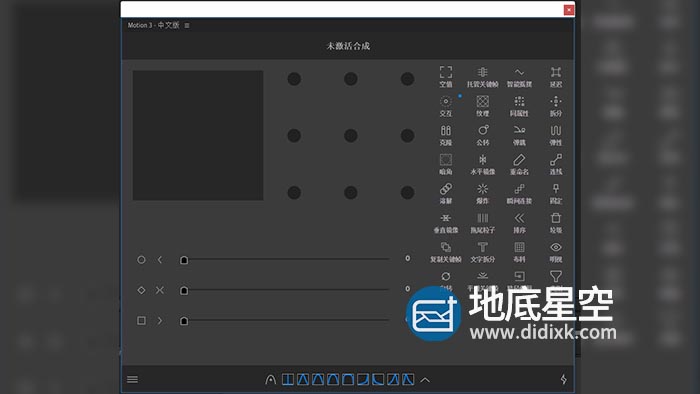
Task: Select the 托管关键帧 tool
Action: click(482, 76)
